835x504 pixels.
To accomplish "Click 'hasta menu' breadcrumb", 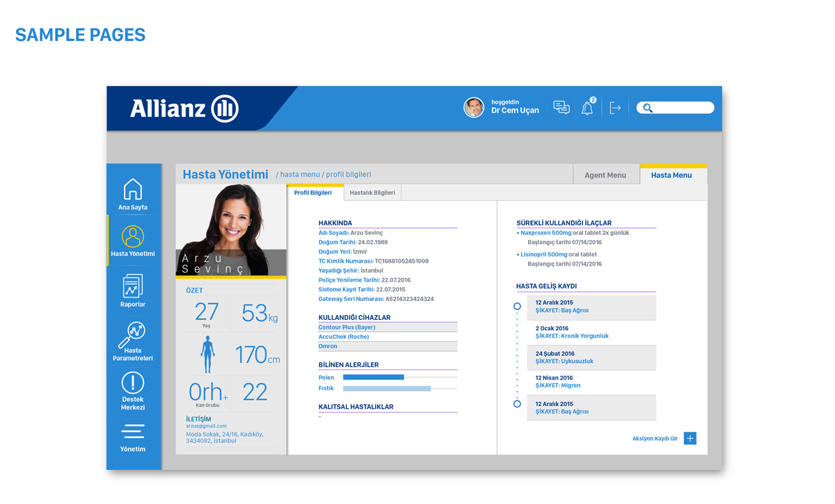I will (300, 174).
